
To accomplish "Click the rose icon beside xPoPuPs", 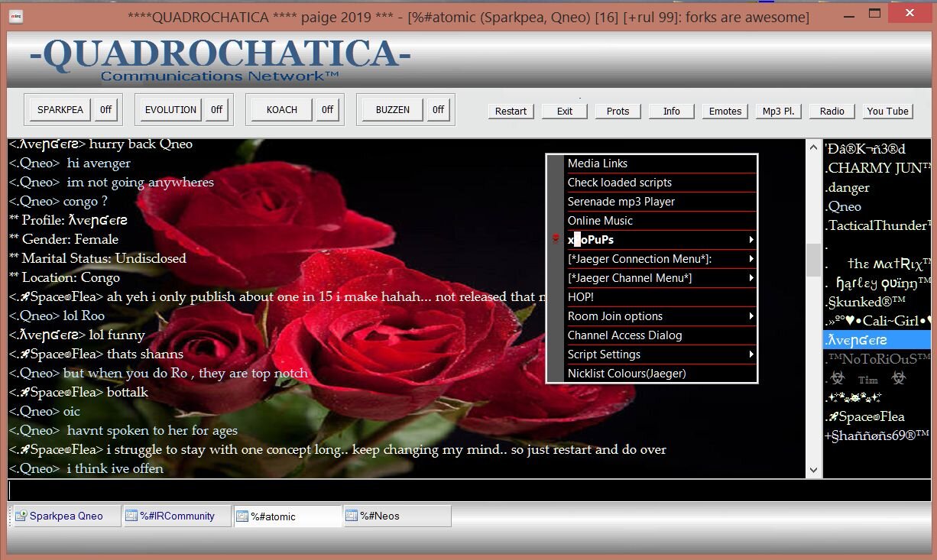I will (556, 240).
